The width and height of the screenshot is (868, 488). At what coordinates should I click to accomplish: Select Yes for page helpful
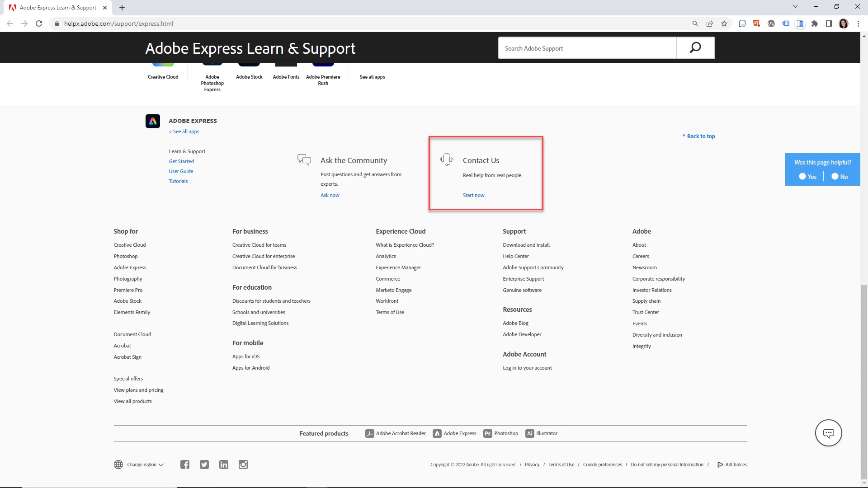[x=802, y=177]
